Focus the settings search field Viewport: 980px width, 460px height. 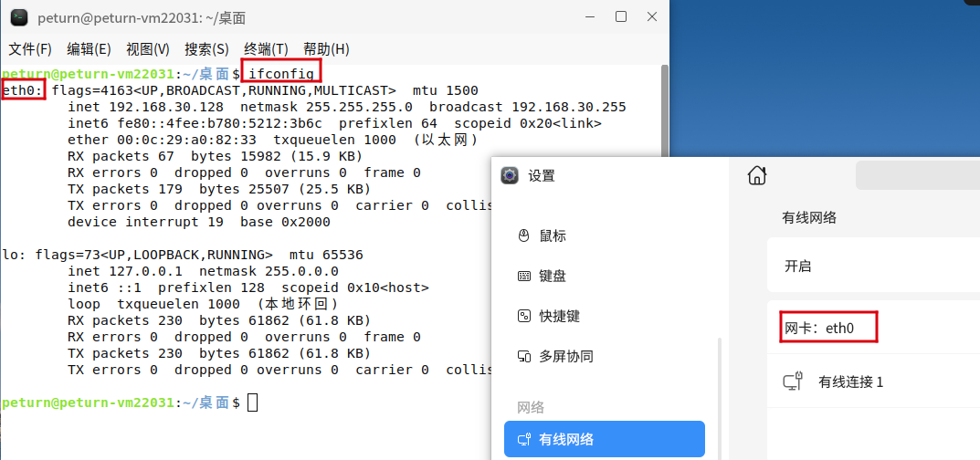(x=917, y=175)
